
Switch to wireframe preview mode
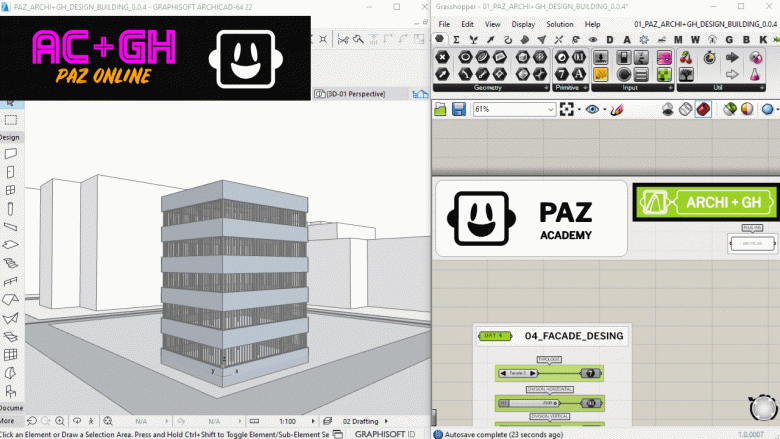(x=685, y=109)
